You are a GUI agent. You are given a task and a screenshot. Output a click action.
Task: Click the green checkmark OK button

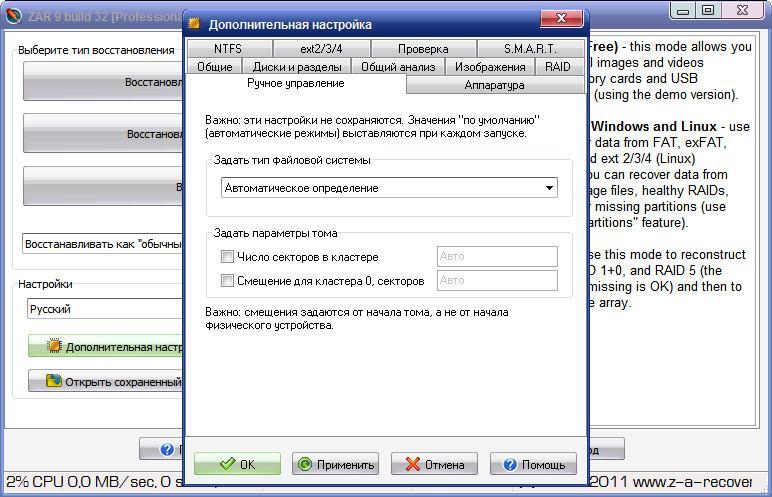coord(237,464)
